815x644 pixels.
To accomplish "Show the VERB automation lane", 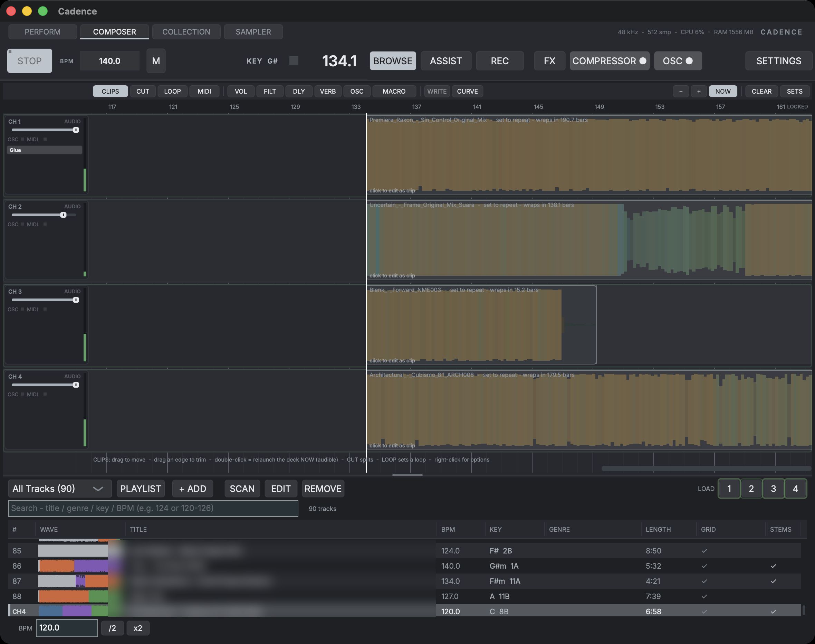I will pyautogui.click(x=328, y=91).
